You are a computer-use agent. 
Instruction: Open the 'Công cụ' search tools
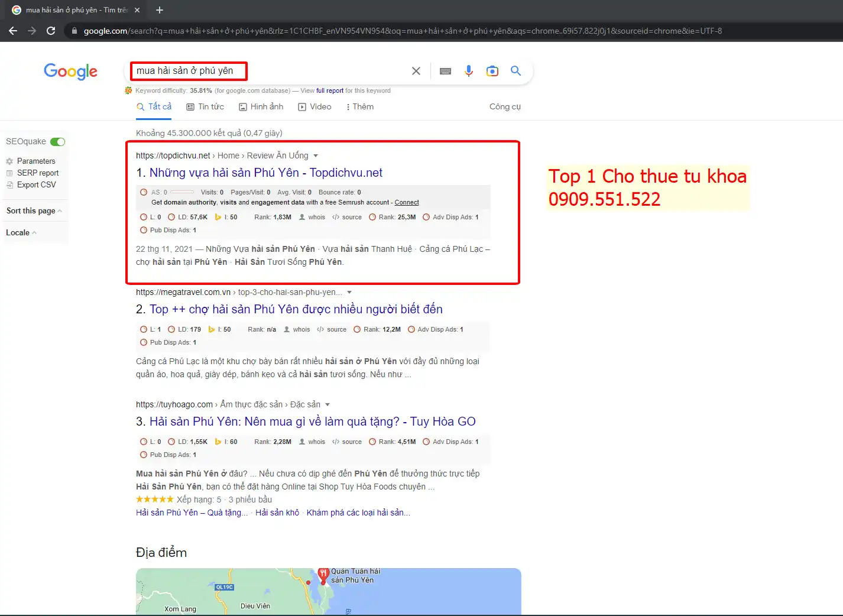pyautogui.click(x=505, y=106)
